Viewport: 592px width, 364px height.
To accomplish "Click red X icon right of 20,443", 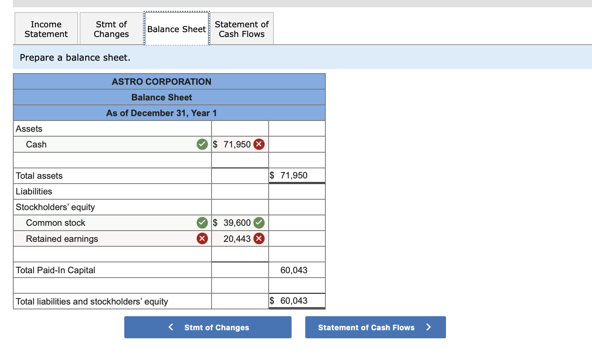I will click(x=259, y=239).
